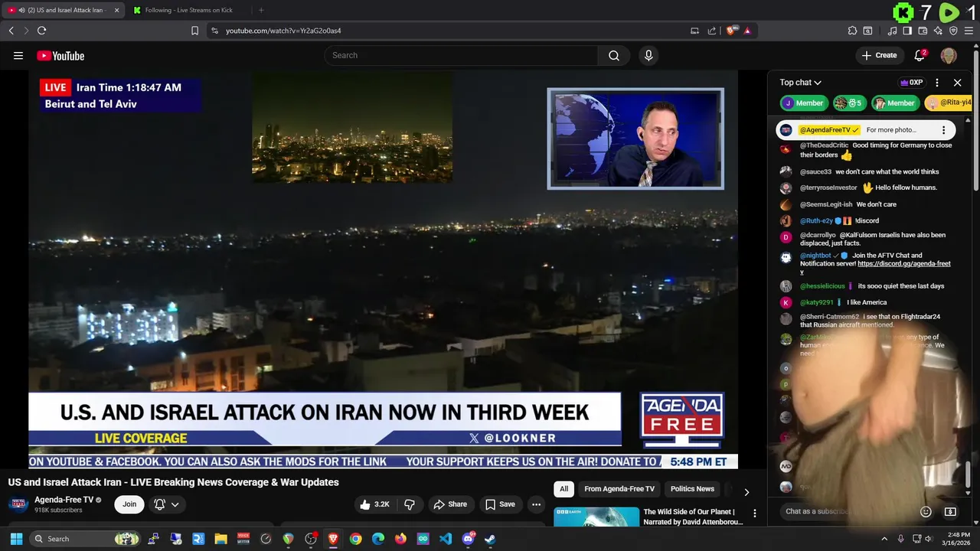
Task: Go to the YouTube home logo
Action: [x=60, y=55]
